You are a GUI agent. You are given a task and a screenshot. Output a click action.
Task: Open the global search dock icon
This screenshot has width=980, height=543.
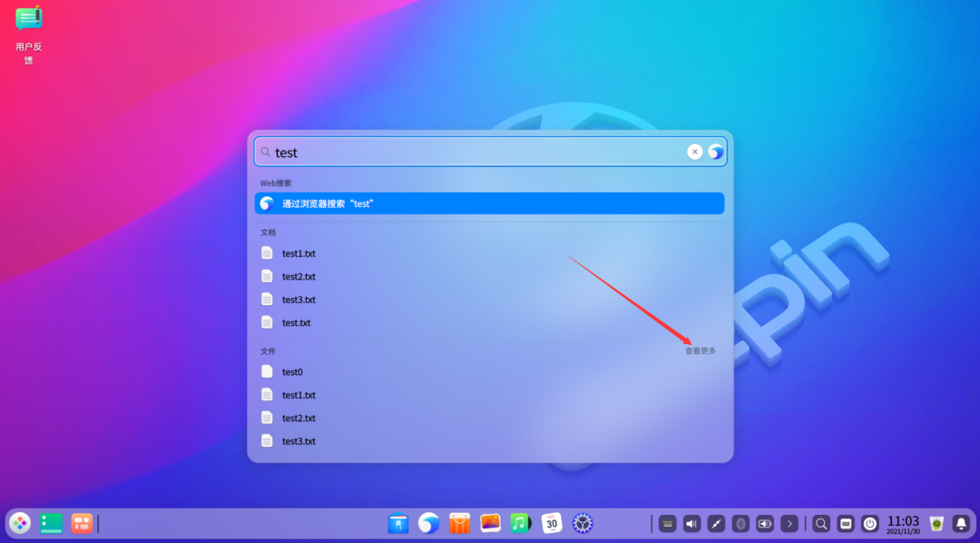(x=821, y=524)
